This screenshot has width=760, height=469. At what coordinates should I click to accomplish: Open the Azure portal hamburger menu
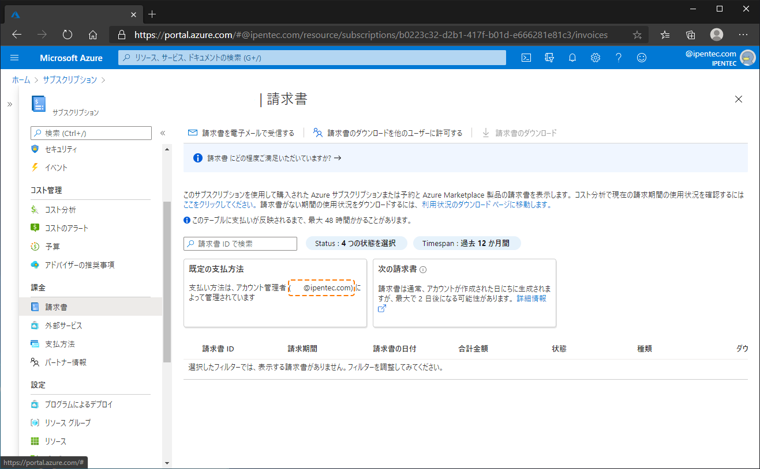click(x=15, y=58)
